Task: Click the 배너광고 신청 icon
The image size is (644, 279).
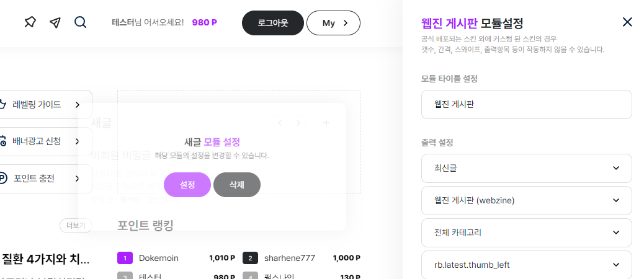Action: tap(3, 141)
